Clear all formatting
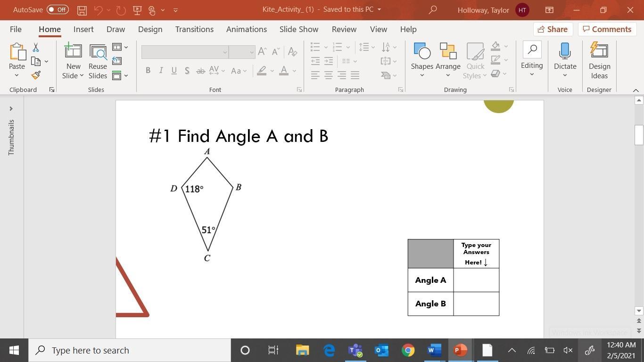Image resolution: width=644 pixels, height=362 pixels. point(292,51)
